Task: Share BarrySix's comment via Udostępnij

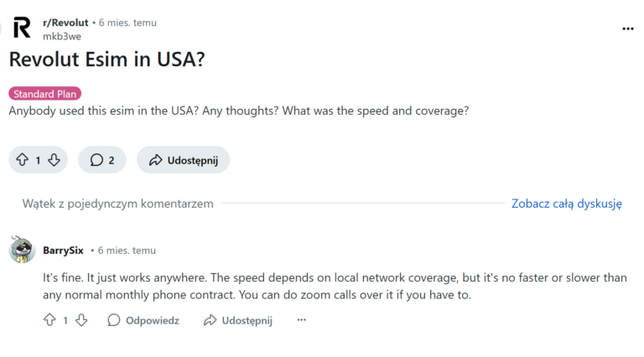Action: 238,320
